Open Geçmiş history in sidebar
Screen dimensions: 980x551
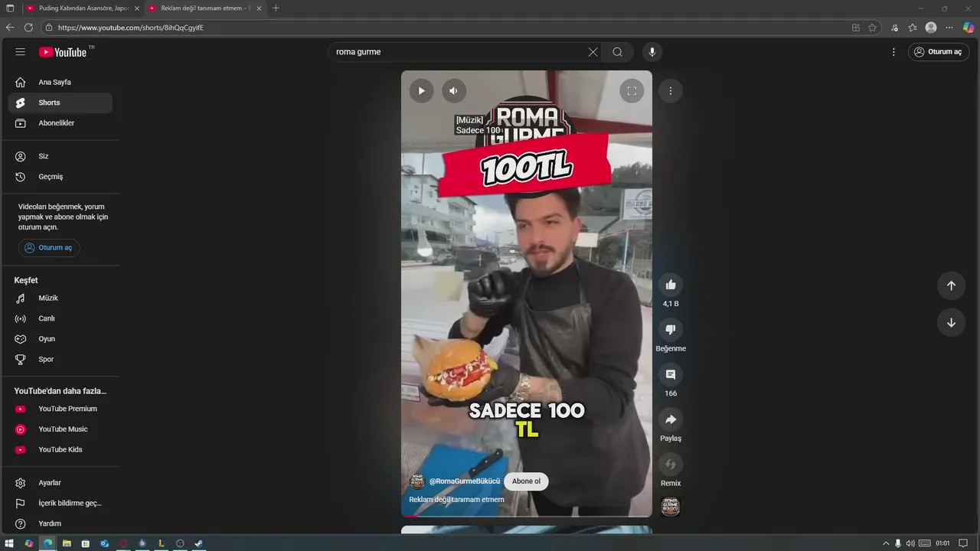60,177
